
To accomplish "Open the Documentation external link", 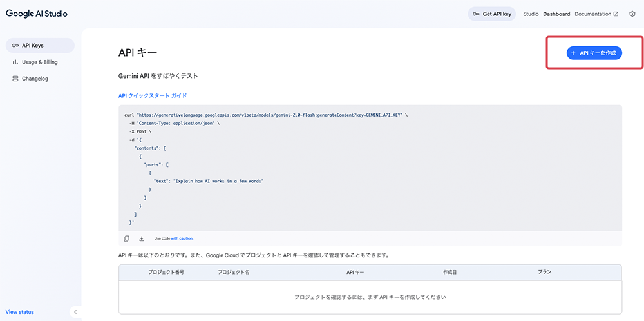I will pyautogui.click(x=596, y=14).
